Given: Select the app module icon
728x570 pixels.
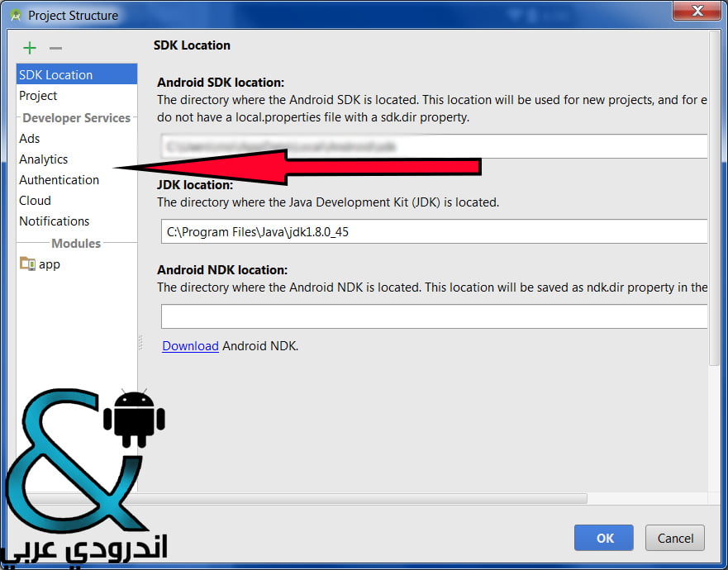Looking at the screenshot, I should [x=27, y=264].
